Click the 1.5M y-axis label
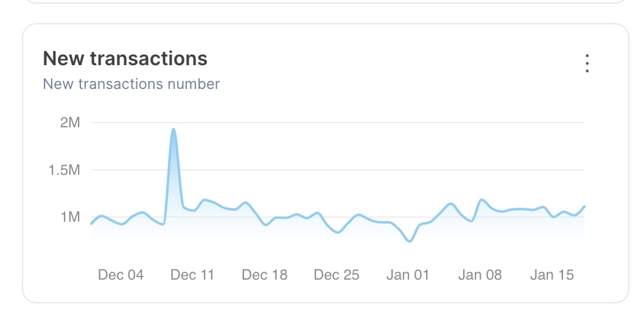The width and height of the screenshot is (644, 318). tap(64, 170)
